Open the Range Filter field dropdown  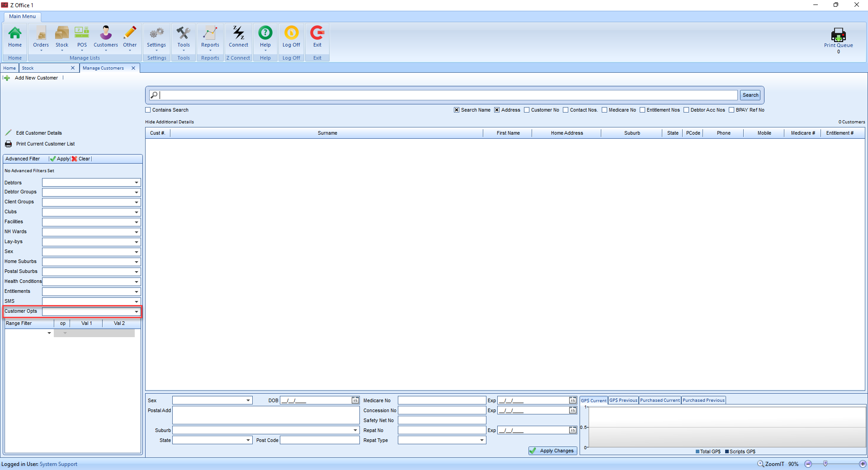pos(49,333)
